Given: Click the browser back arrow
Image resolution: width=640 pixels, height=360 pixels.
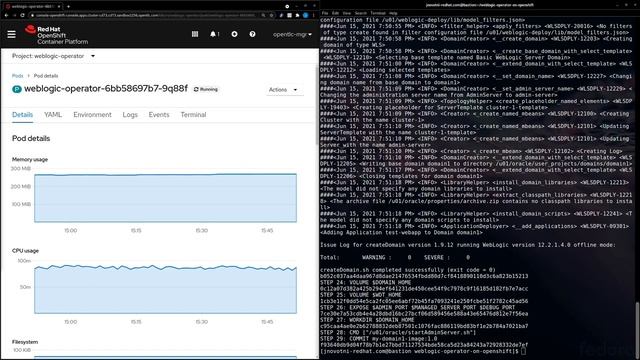Looking at the screenshot, I should [x=6, y=15].
